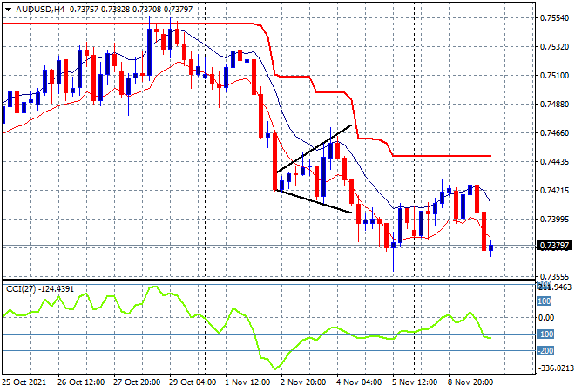575x392 pixels.
Task: Click the AUDUSD,H4 chart title text
Action: [x=40, y=10]
